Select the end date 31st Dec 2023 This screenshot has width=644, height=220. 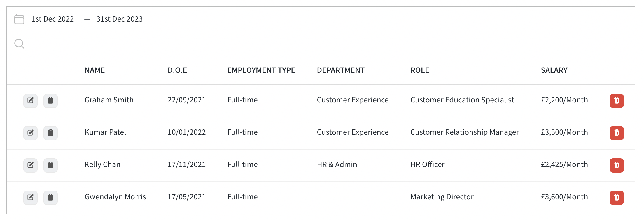click(120, 19)
